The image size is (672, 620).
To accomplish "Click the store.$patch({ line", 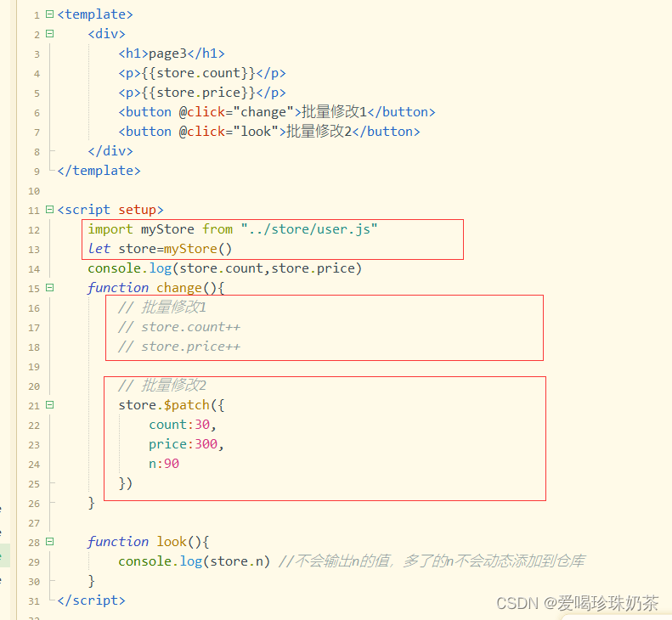I will click(x=172, y=405).
